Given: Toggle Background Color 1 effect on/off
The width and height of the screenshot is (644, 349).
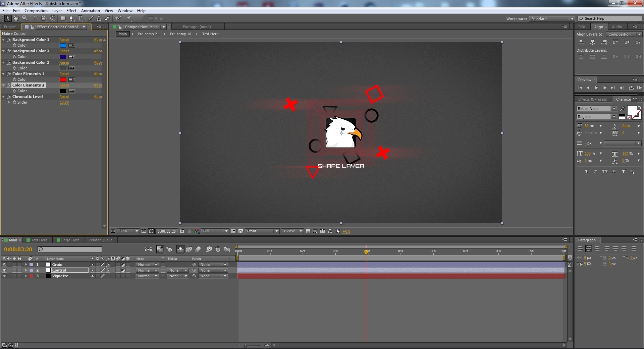Looking at the screenshot, I should 9,40.
